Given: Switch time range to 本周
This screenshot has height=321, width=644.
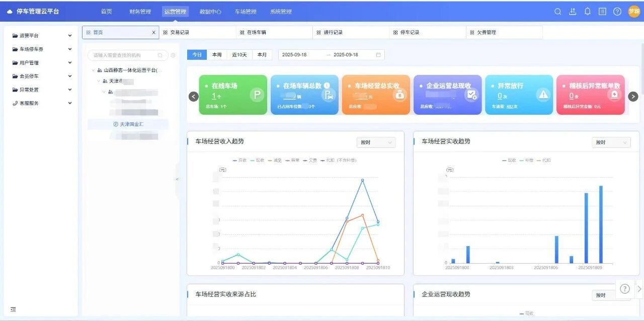Looking at the screenshot, I should (x=217, y=55).
